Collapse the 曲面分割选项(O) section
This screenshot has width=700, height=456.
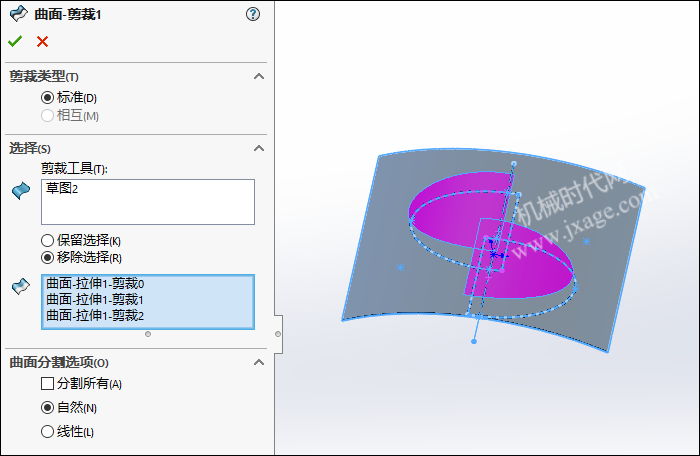pyautogui.click(x=259, y=362)
